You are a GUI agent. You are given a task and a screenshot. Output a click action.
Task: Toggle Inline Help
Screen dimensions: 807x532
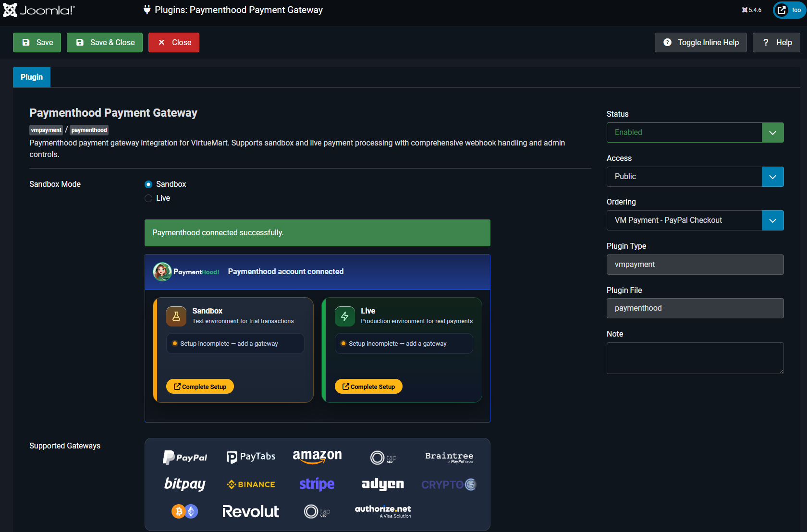[701, 42]
